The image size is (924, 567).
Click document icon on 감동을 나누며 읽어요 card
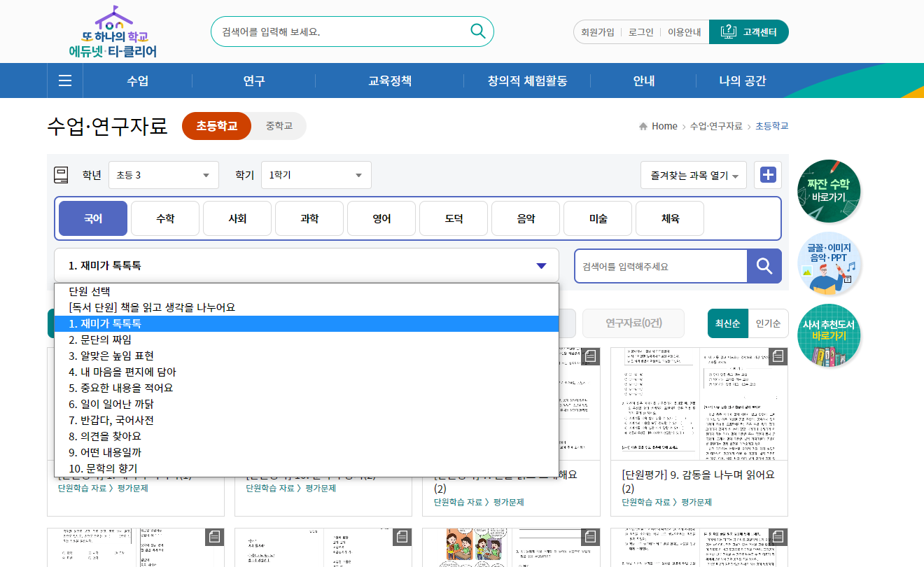point(777,356)
